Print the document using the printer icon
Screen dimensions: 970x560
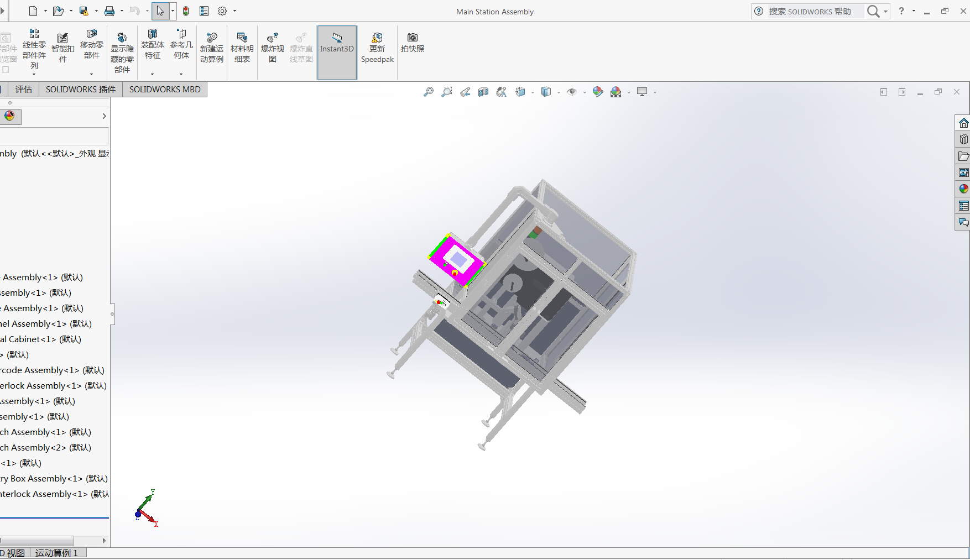click(109, 11)
